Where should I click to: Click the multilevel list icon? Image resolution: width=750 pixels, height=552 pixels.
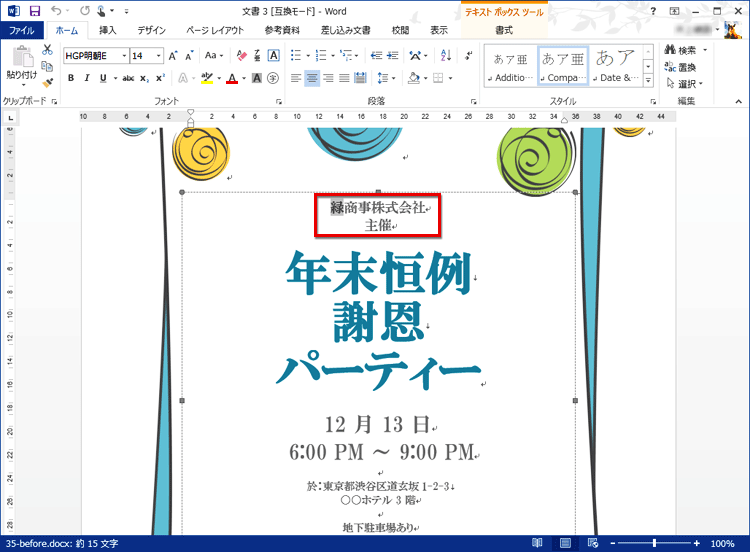346,55
